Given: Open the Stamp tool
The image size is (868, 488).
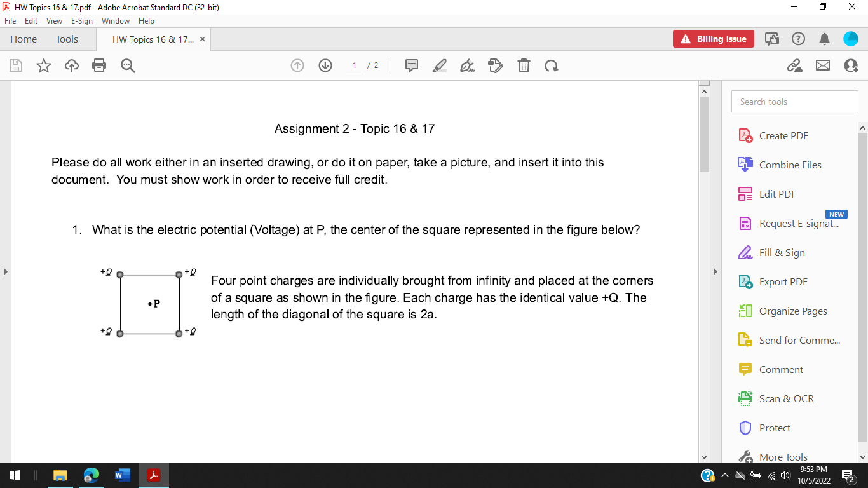Looking at the screenshot, I should [496, 65].
